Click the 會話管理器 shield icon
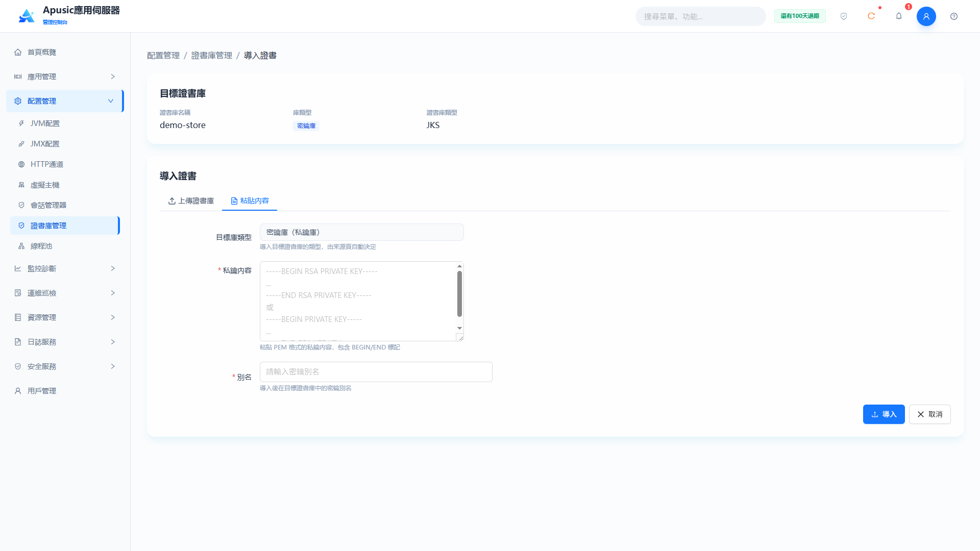This screenshot has width=980, height=551. coord(21,205)
